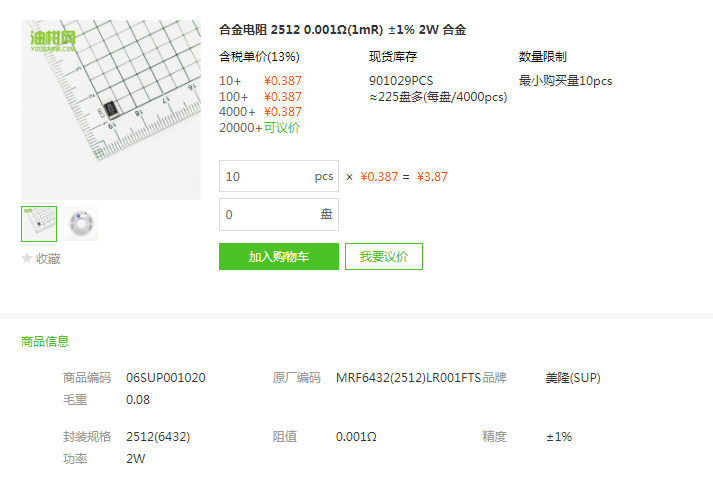The image size is (713, 481).
Task: Click the brand value 美隆(SUP)
Action: (573, 378)
